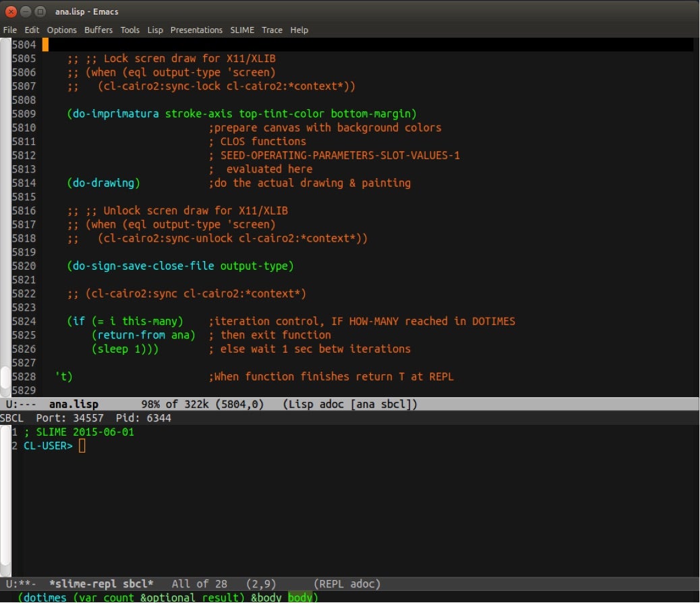Click the '(do-drawing)' expression
This screenshot has height=603, width=700.
(104, 183)
